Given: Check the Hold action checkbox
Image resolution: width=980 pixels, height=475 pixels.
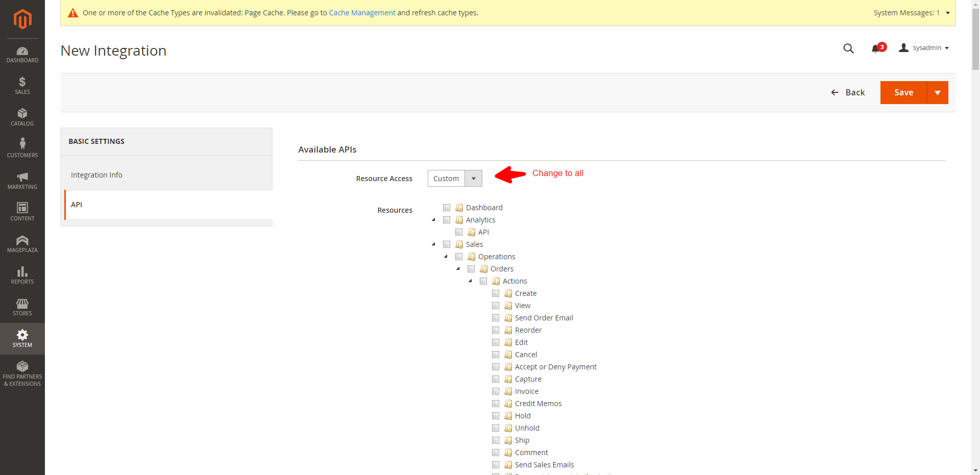Looking at the screenshot, I should point(496,416).
